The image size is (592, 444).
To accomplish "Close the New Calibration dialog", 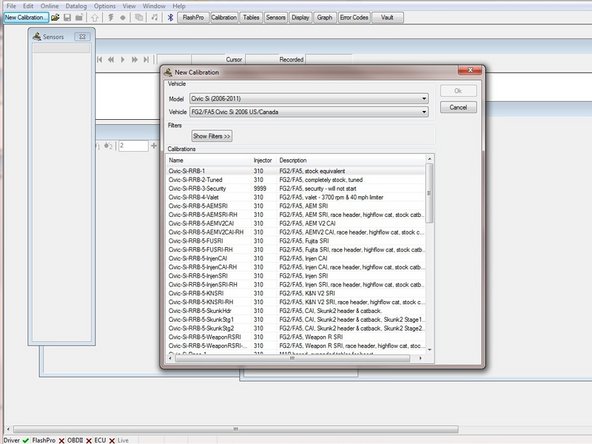I will pyautogui.click(x=470, y=70).
